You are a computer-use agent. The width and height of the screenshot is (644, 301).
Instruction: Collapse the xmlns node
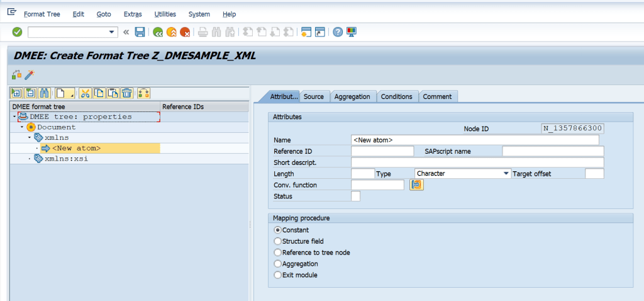[x=30, y=138]
